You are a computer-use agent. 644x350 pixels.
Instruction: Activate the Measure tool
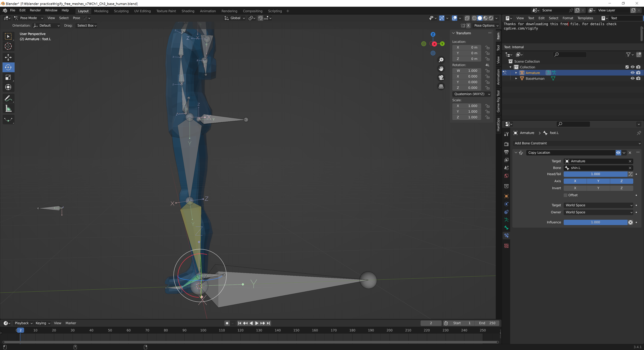tap(8, 109)
